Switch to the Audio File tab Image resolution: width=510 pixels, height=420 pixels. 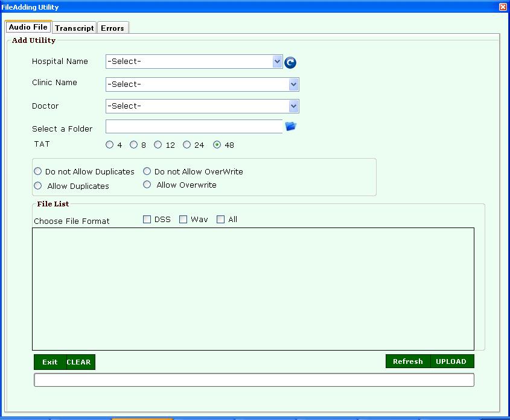click(x=28, y=27)
